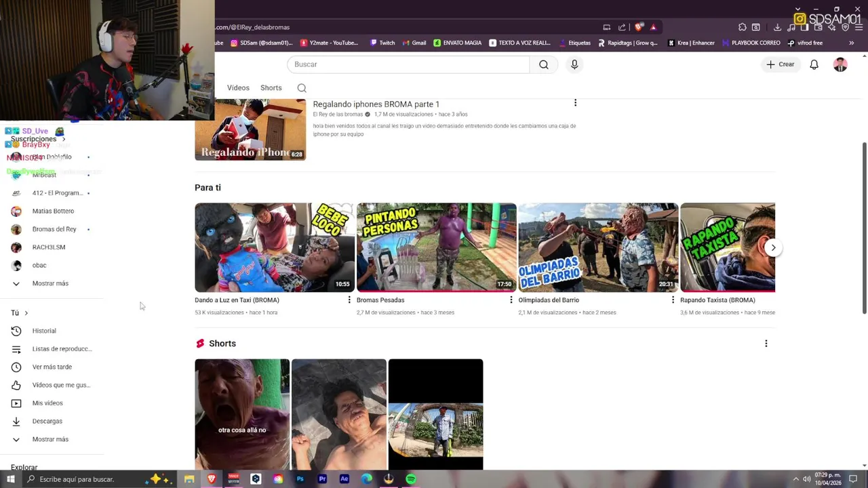Open Matias Bottero subscription channel
This screenshot has height=488, width=868.
52,211
